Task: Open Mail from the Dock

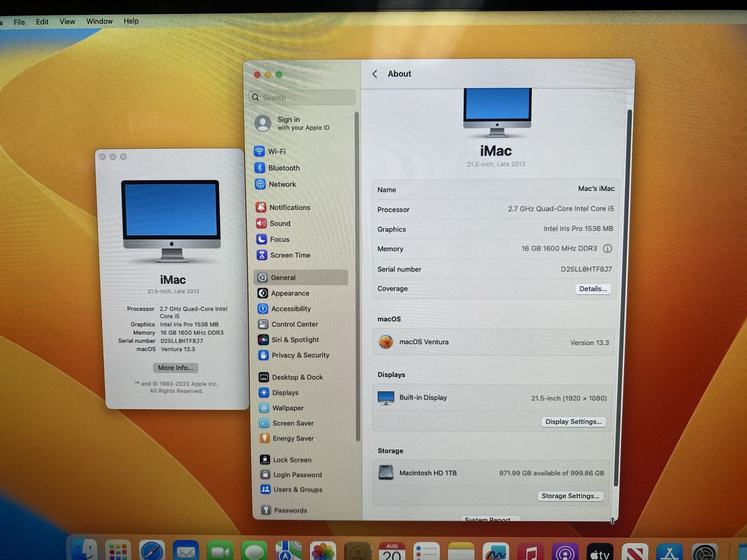Action: click(x=186, y=551)
